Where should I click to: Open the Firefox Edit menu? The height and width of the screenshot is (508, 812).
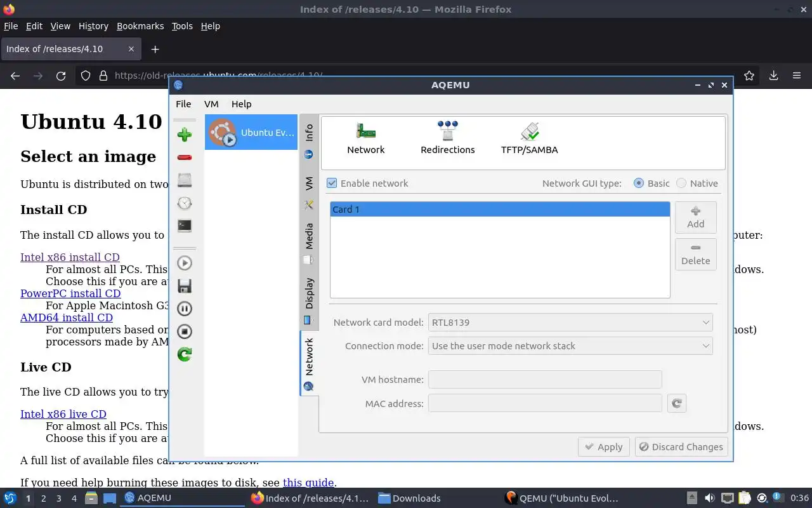(34, 26)
